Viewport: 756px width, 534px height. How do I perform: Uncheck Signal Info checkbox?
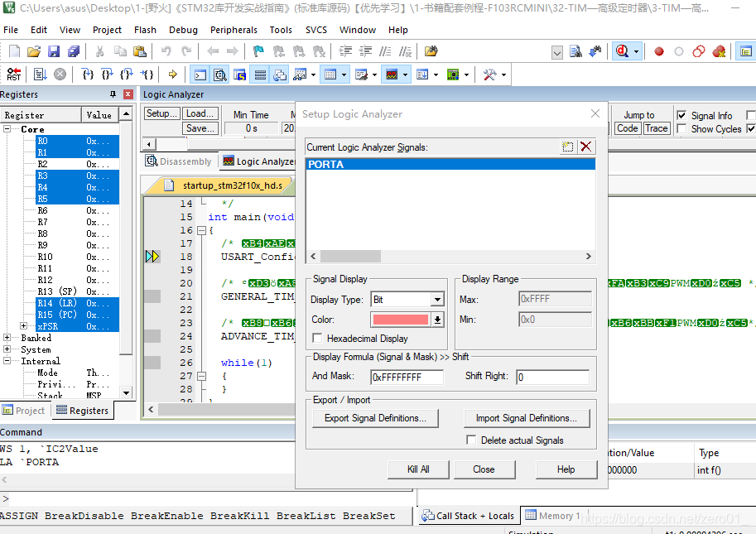(x=681, y=116)
